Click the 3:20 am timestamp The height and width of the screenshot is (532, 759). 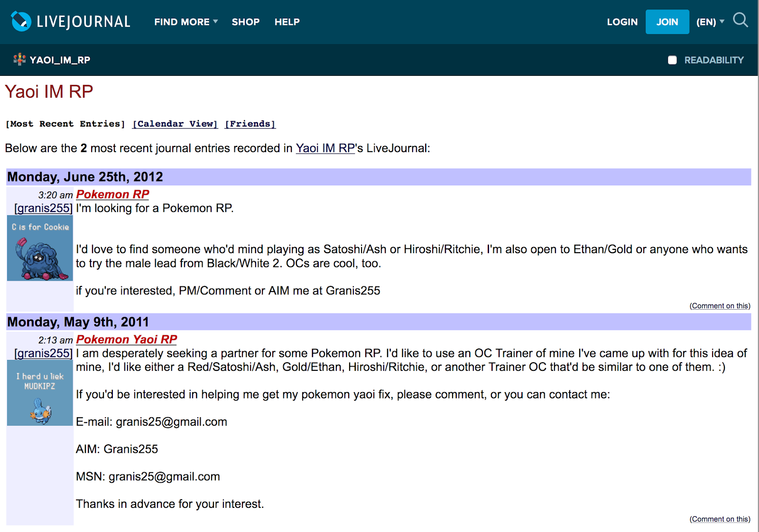(x=56, y=195)
